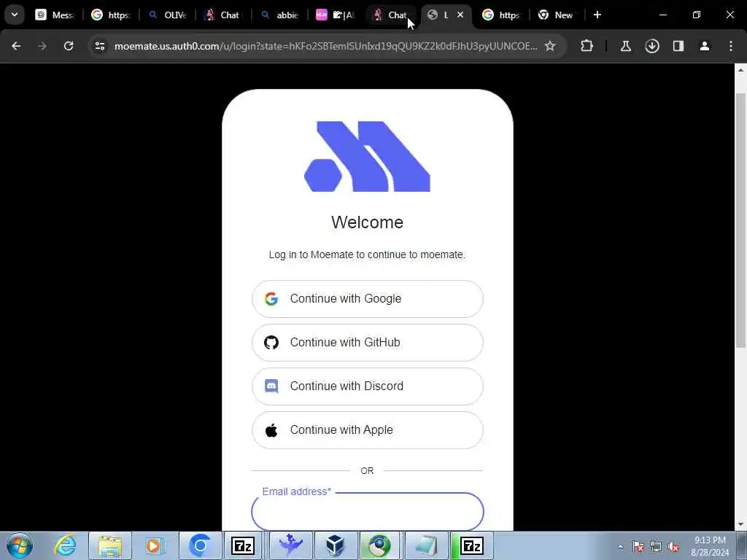Reload the current page
747x560 pixels.
[x=69, y=46]
